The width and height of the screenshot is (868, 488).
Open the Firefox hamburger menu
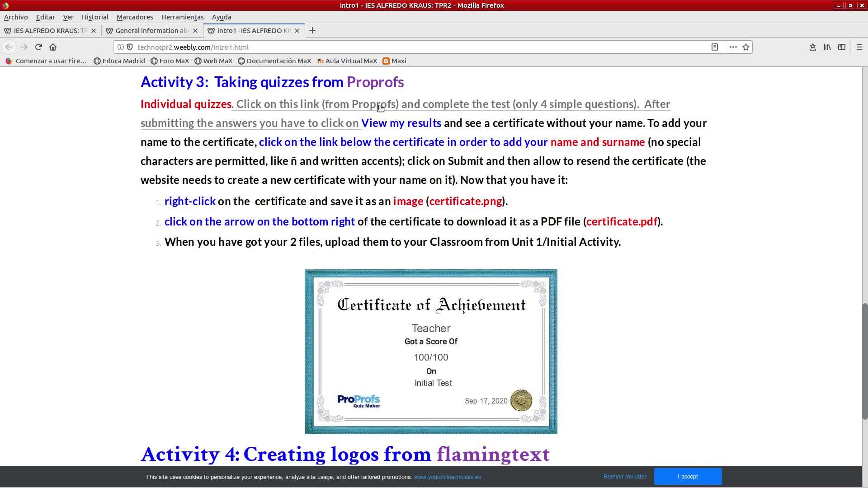pyautogui.click(x=859, y=47)
